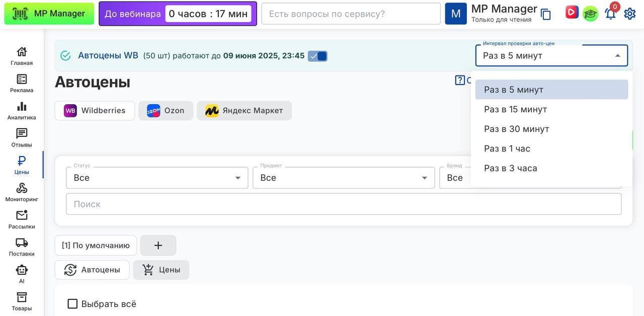
Task: Open Поставки truck icon
Action: tap(22, 247)
